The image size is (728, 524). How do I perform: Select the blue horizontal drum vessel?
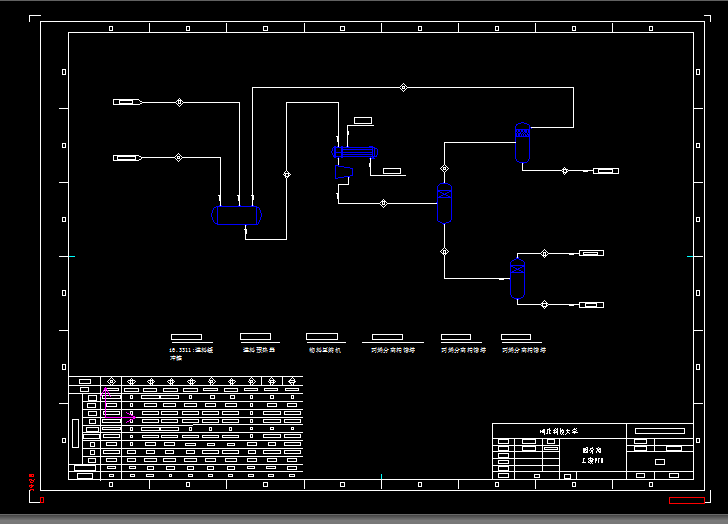coord(236,215)
